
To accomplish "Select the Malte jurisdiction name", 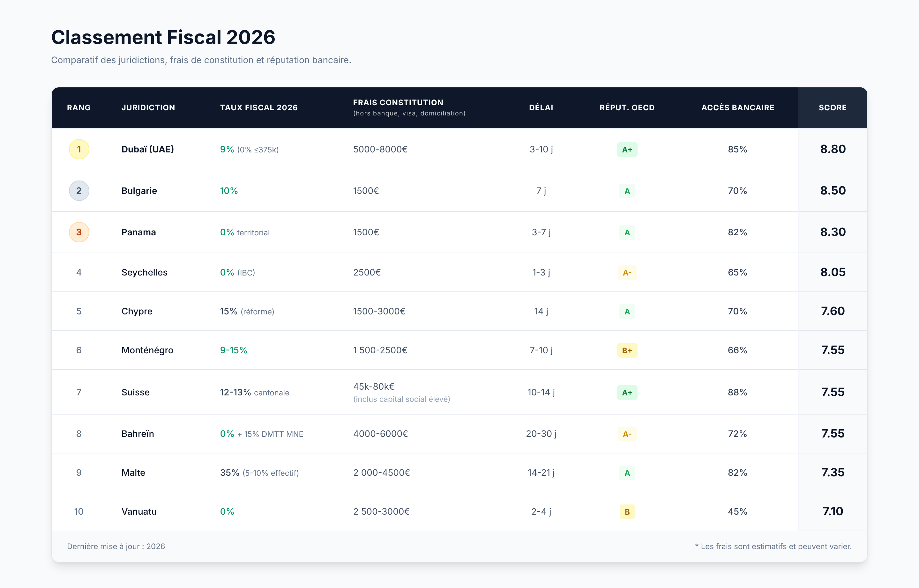I will 133,473.
